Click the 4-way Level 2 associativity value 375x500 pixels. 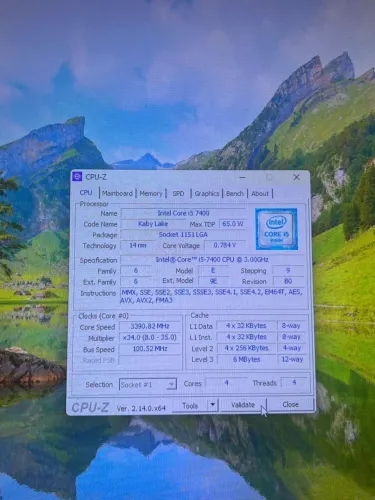292,348
